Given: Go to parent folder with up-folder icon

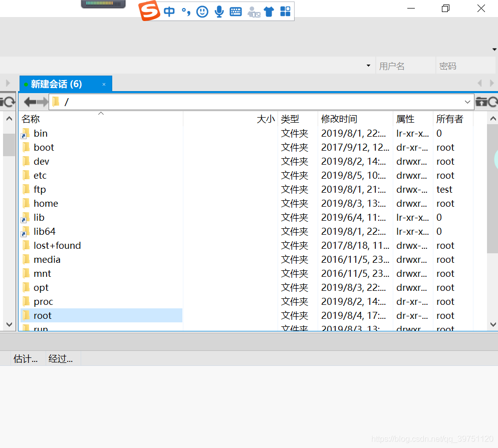Looking at the screenshot, I should coord(481,101).
